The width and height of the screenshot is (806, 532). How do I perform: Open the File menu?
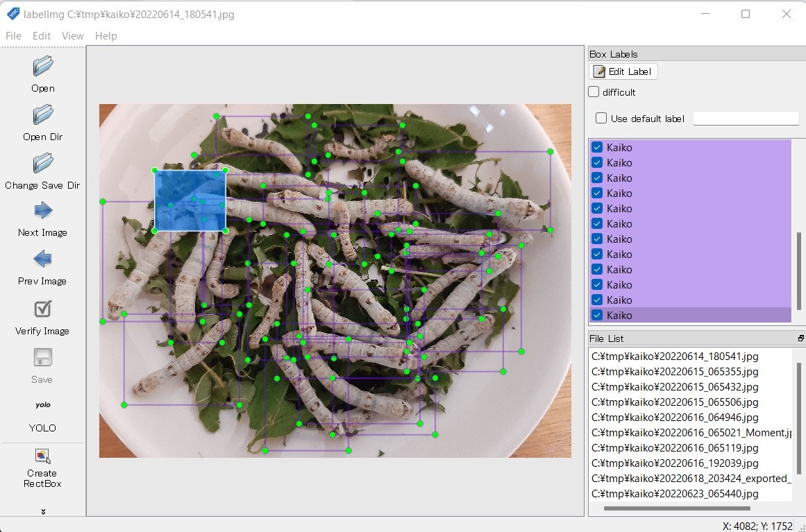13,36
